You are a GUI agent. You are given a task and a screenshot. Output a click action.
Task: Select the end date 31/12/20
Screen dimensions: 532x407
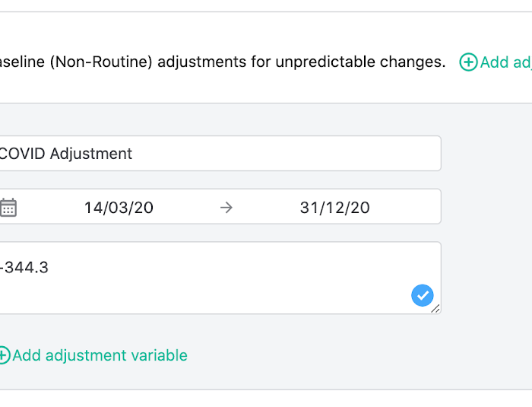[335, 208]
